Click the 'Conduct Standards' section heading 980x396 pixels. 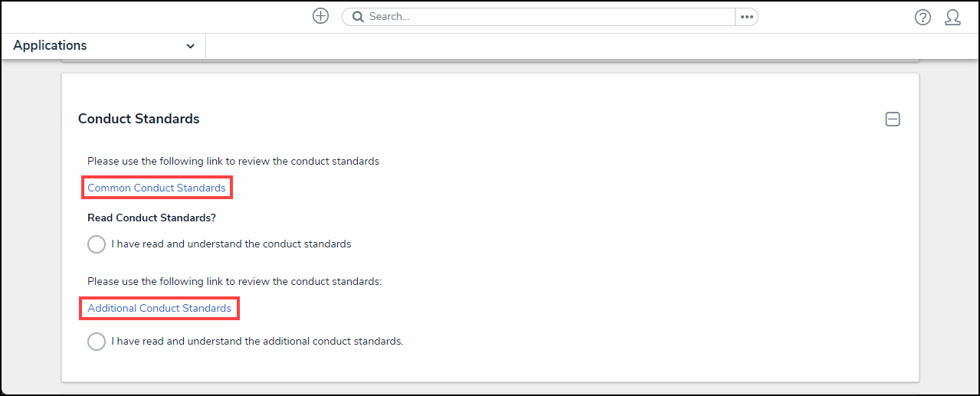[139, 119]
